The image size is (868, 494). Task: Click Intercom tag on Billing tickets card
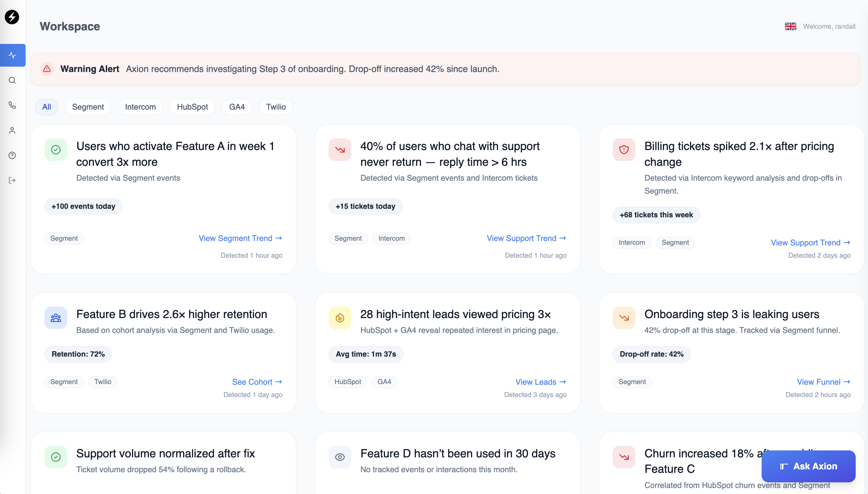[x=632, y=243]
